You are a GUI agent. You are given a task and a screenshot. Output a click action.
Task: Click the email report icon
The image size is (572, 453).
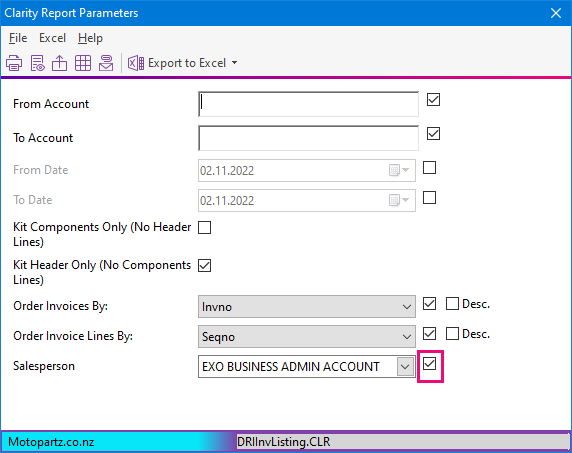click(106, 63)
